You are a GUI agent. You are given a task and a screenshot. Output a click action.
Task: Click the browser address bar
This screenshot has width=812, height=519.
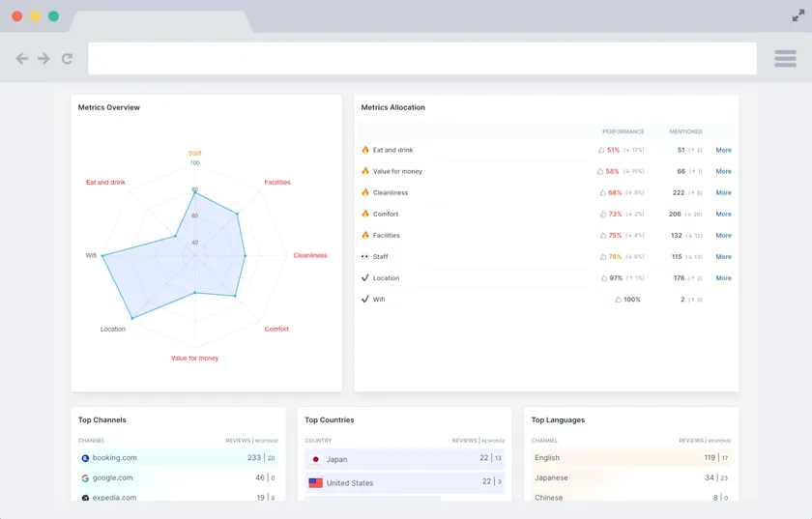(x=422, y=59)
